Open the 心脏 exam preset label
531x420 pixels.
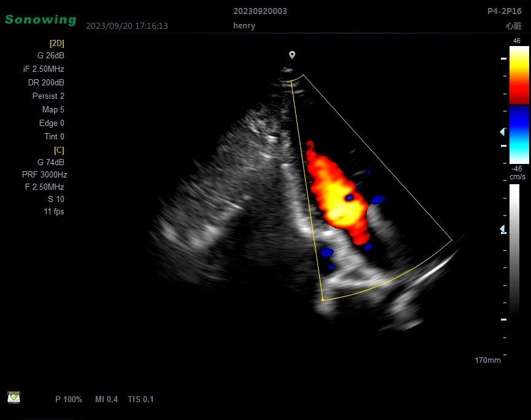[513, 26]
